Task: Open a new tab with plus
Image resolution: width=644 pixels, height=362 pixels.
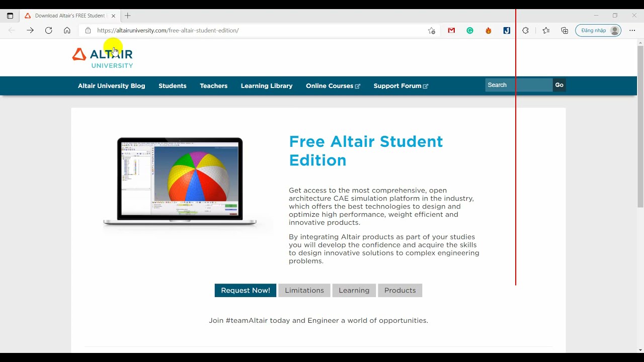Action: (127, 16)
